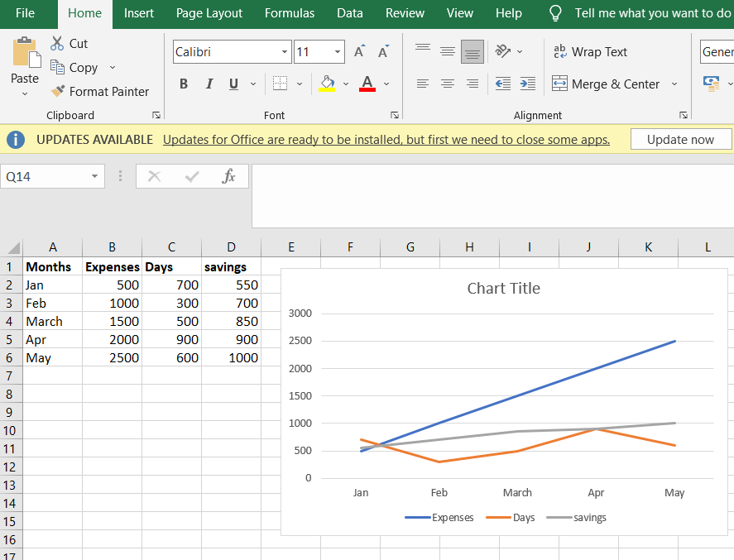
Task: Click the Insert Function fx icon
Action: (229, 176)
